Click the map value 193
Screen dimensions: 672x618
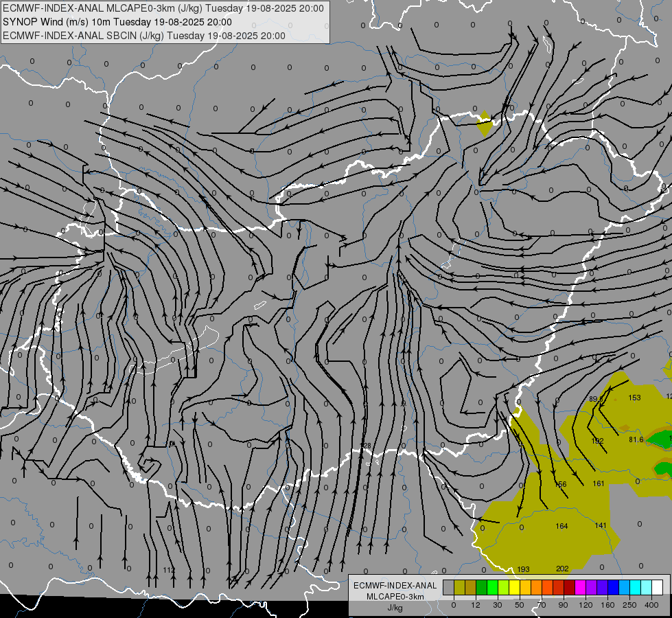pos(523,569)
